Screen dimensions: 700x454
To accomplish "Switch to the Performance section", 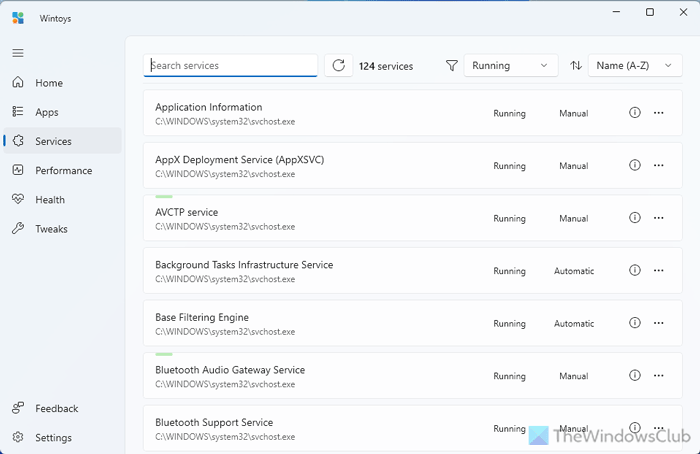I will click(63, 170).
